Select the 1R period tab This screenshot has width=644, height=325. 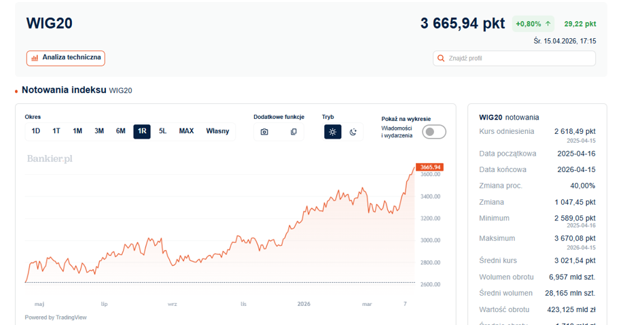[142, 131]
